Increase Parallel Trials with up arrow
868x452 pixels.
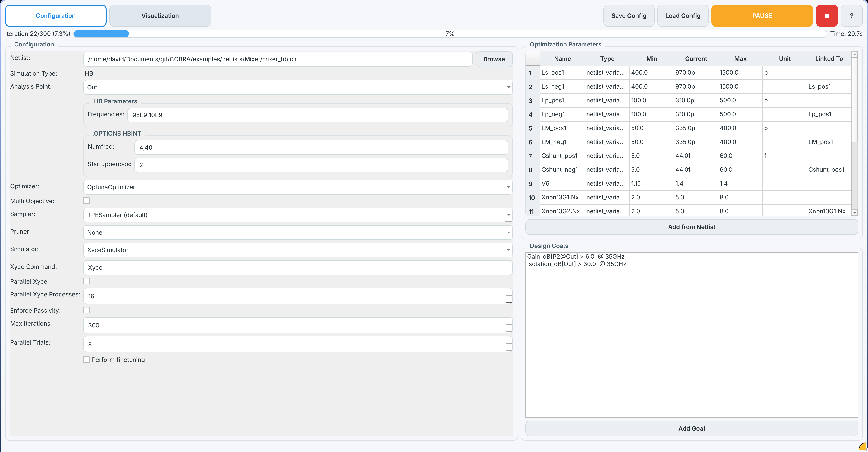point(509,340)
